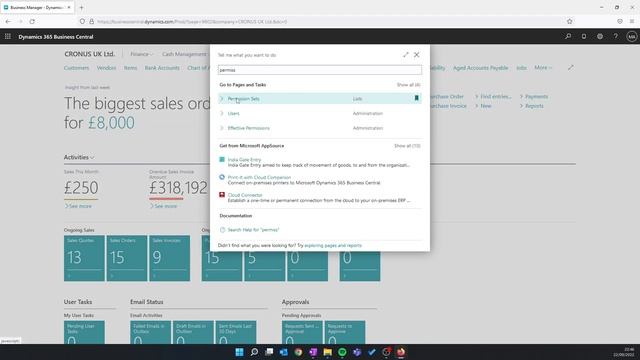
Task: Open the notifications bell icon
Action: (584, 36)
